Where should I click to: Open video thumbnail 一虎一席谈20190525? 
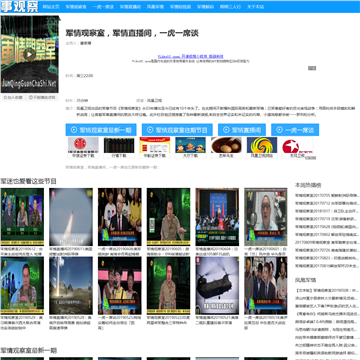(119, 285)
